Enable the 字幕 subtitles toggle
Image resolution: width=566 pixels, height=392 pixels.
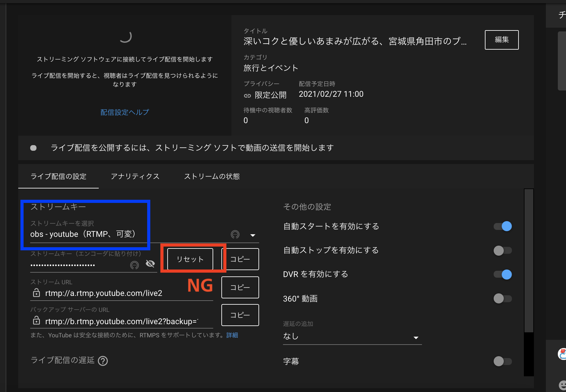[x=502, y=362]
